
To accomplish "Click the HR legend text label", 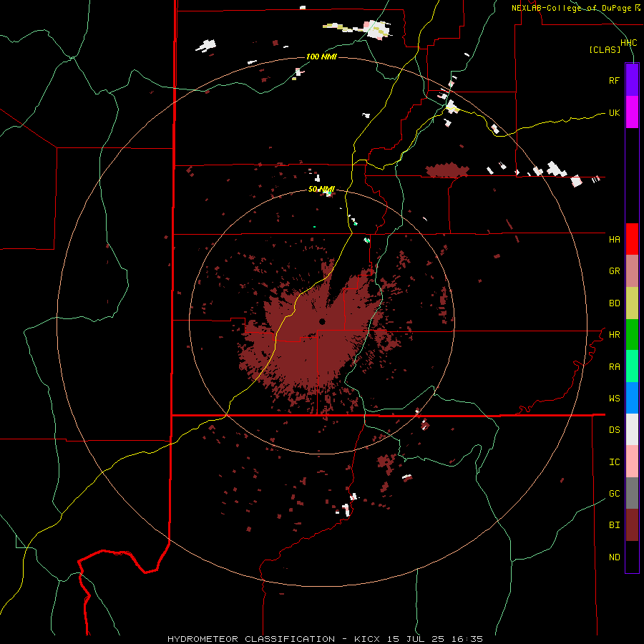I will (x=614, y=335).
